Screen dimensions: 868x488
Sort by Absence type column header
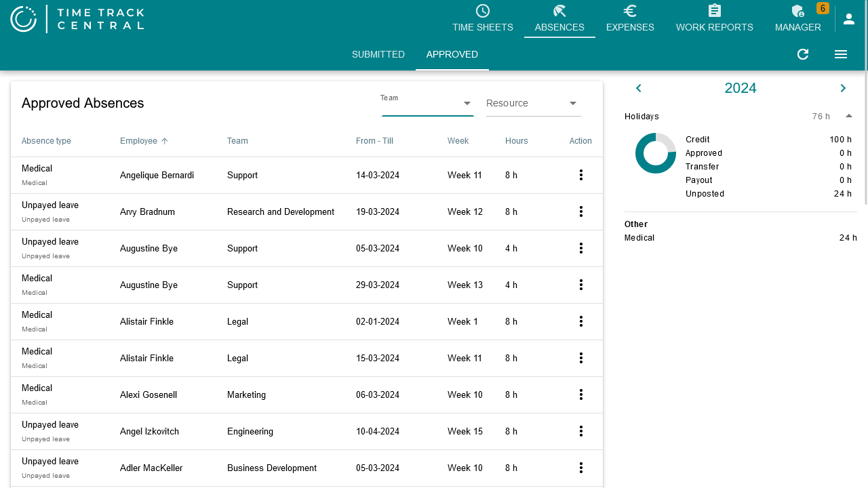(x=46, y=141)
